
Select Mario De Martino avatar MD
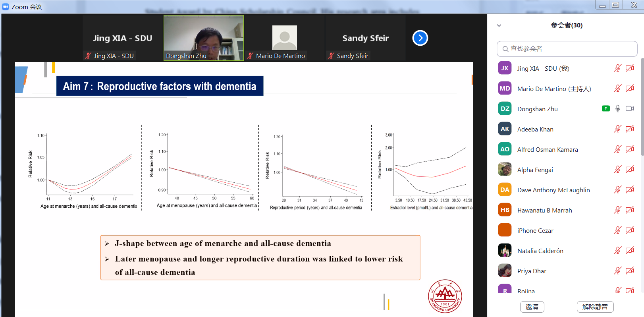point(505,89)
